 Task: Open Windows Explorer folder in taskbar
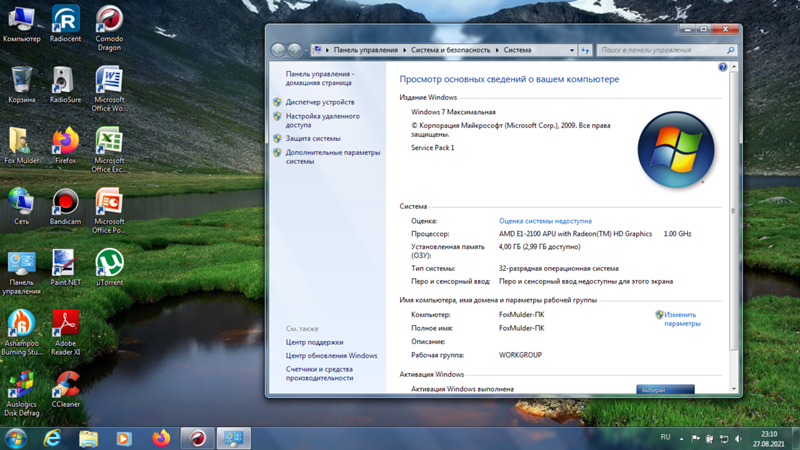point(88,438)
